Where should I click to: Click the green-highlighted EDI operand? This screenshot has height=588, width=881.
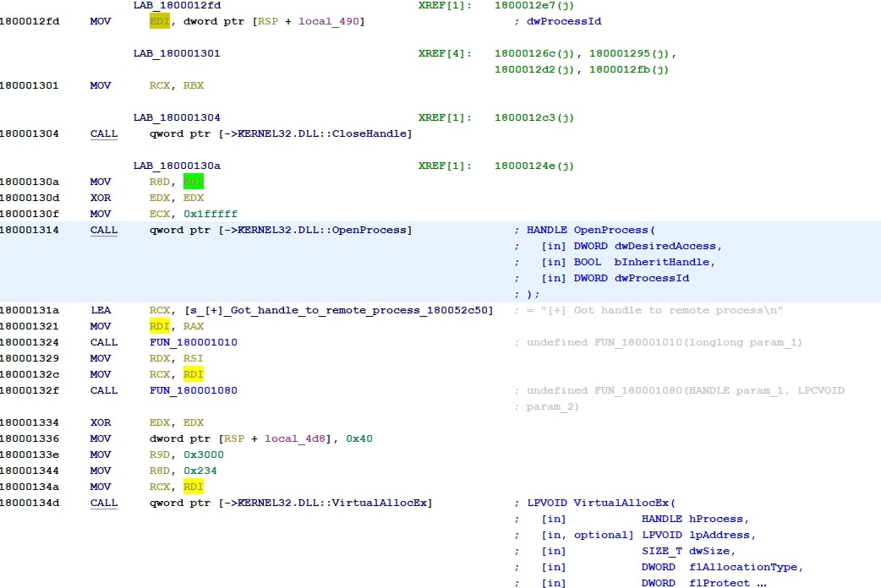pos(194,182)
